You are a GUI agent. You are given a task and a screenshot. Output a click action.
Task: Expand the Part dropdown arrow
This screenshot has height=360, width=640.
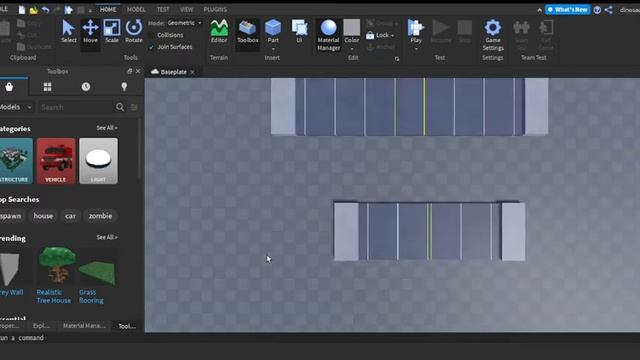pos(273,49)
